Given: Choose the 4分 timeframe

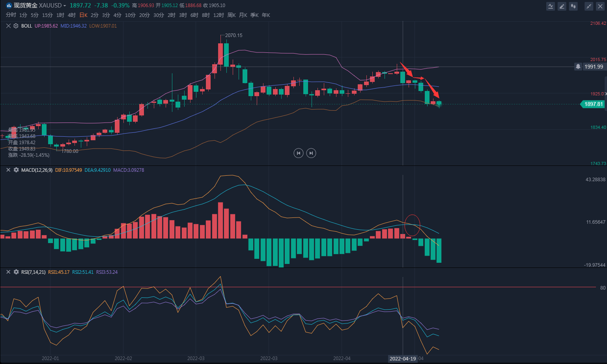Looking at the screenshot, I should tap(118, 15).
